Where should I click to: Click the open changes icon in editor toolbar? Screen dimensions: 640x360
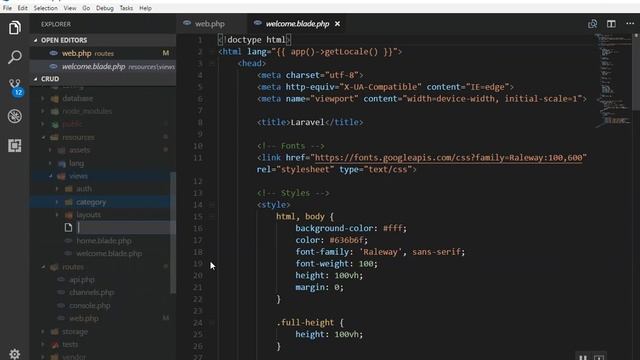(592, 24)
